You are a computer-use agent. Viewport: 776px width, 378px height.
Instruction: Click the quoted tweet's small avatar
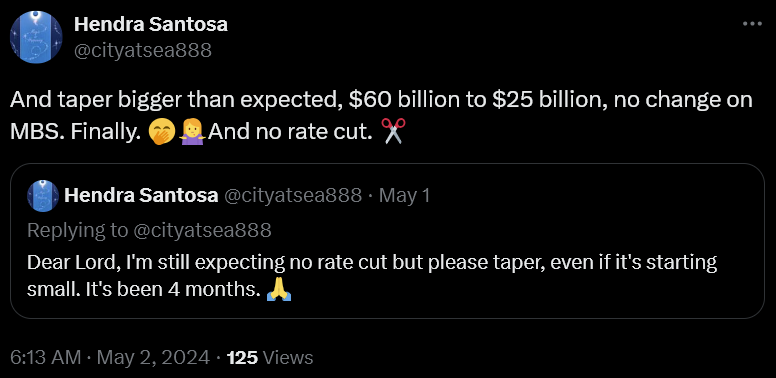43,196
